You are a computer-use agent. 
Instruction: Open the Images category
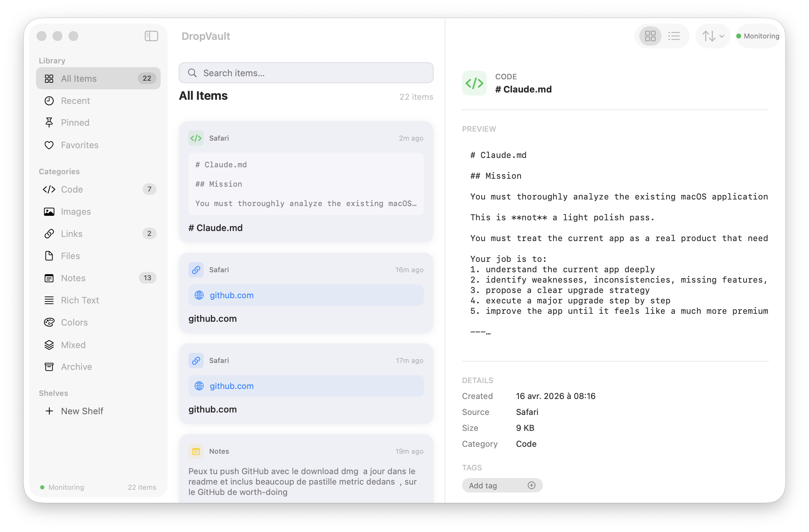(x=75, y=212)
